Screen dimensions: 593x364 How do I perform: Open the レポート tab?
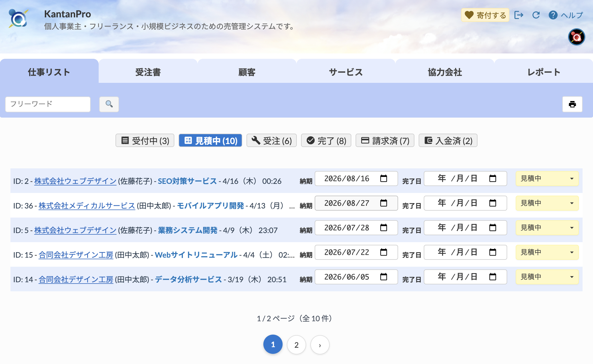(x=544, y=72)
